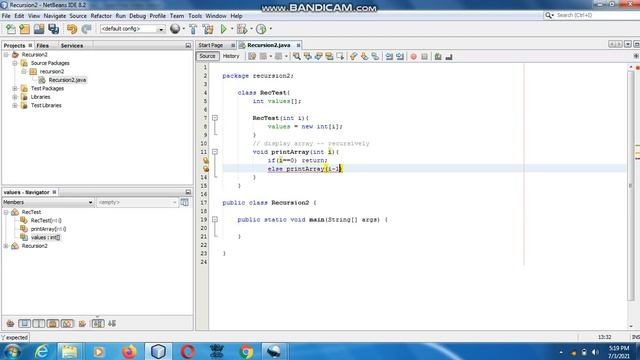
Task: Run the project with green play icon
Action: click(224, 29)
